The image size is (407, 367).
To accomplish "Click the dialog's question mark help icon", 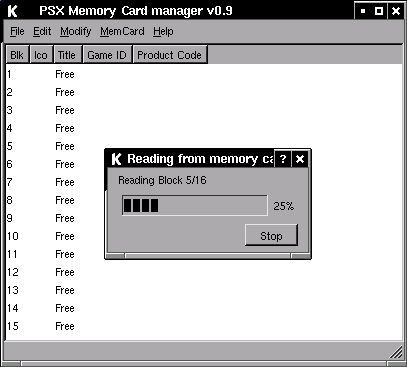I will click(283, 159).
